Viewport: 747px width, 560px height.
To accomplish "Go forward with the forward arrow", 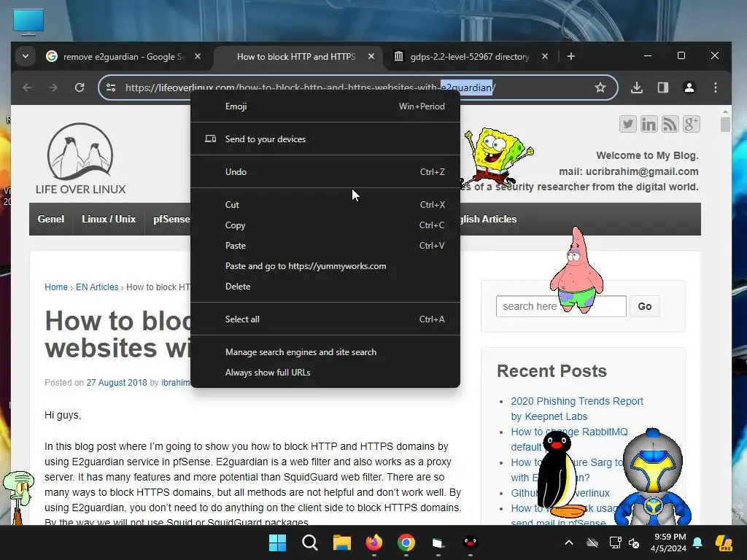I will click(x=53, y=87).
